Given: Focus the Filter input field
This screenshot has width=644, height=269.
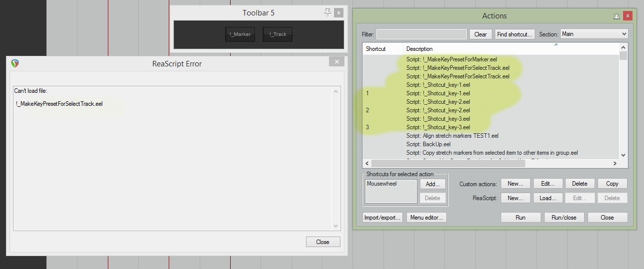Looking at the screenshot, I should 421,34.
